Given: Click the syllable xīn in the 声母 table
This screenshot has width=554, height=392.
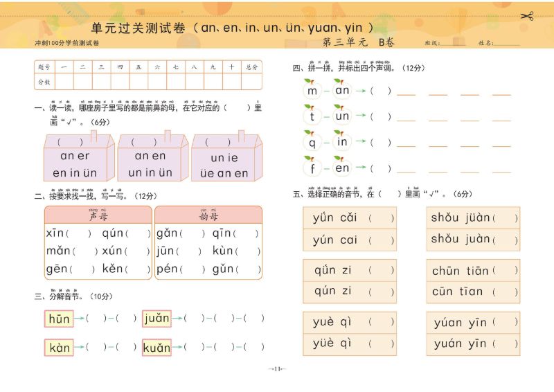Looking at the screenshot, I should [55, 233].
